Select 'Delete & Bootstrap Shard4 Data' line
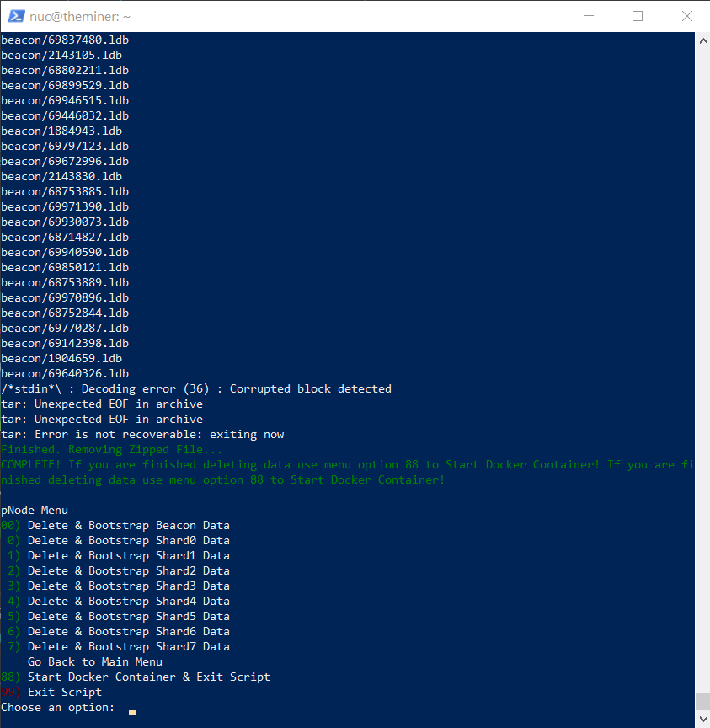 [x=119, y=602]
